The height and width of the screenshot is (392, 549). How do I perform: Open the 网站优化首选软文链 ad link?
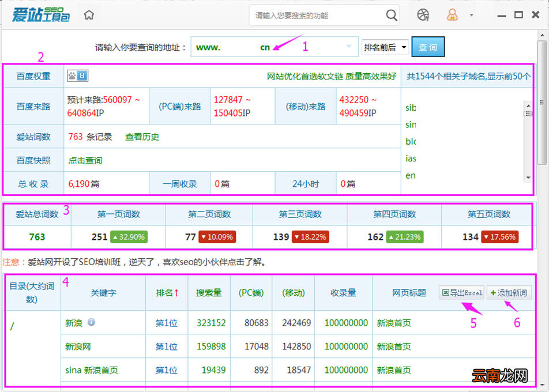pyautogui.click(x=331, y=76)
